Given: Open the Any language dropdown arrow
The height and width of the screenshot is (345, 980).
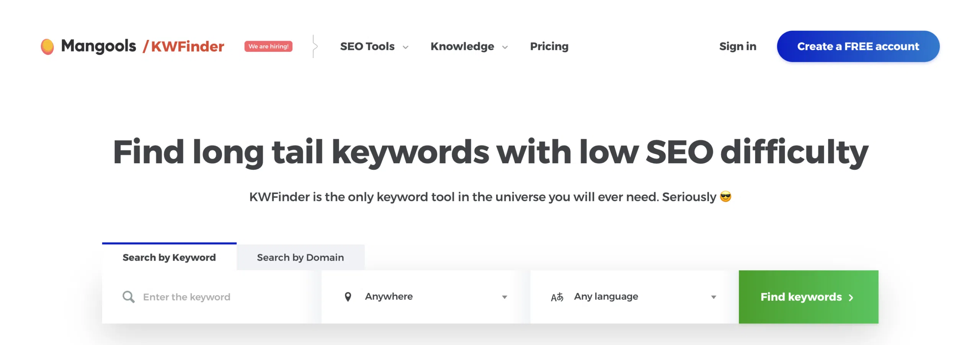Looking at the screenshot, I should point(714,297).
